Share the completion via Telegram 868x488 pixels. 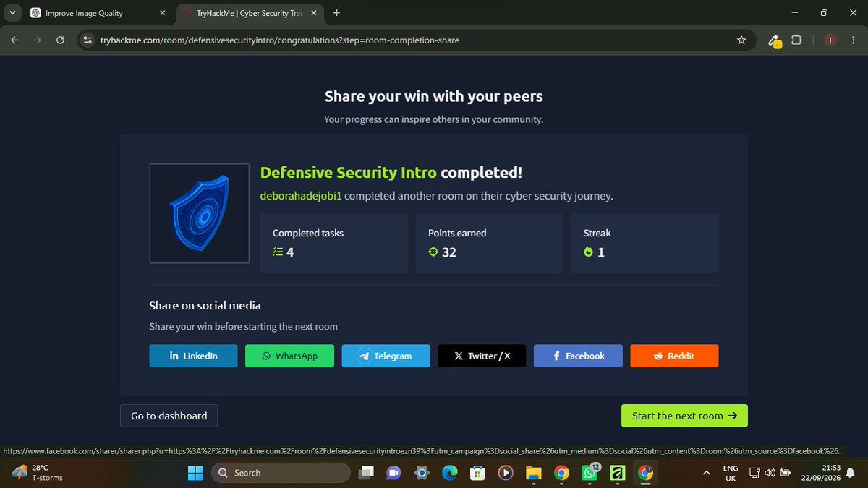386,356
